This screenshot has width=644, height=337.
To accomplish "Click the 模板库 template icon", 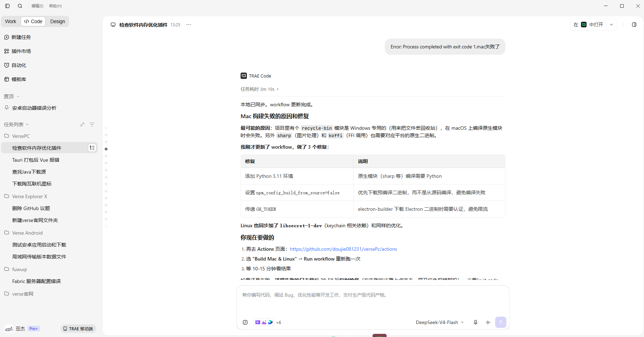I will [7, 79].
